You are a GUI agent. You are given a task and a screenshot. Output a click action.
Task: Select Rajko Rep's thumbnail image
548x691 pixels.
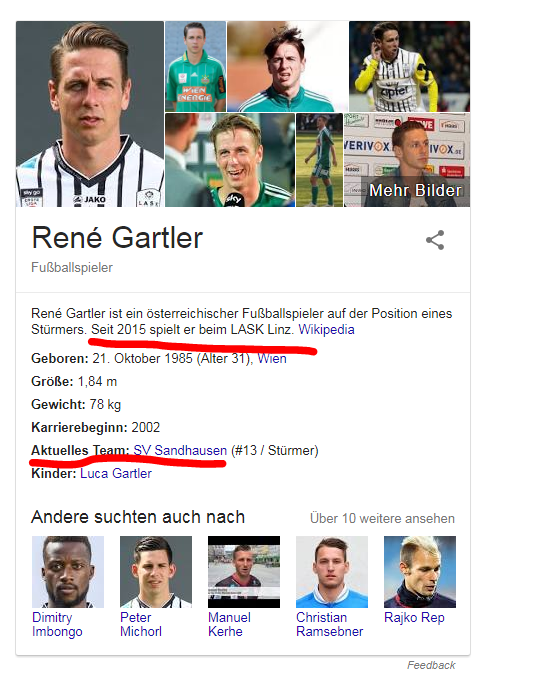tap(420, 572)
